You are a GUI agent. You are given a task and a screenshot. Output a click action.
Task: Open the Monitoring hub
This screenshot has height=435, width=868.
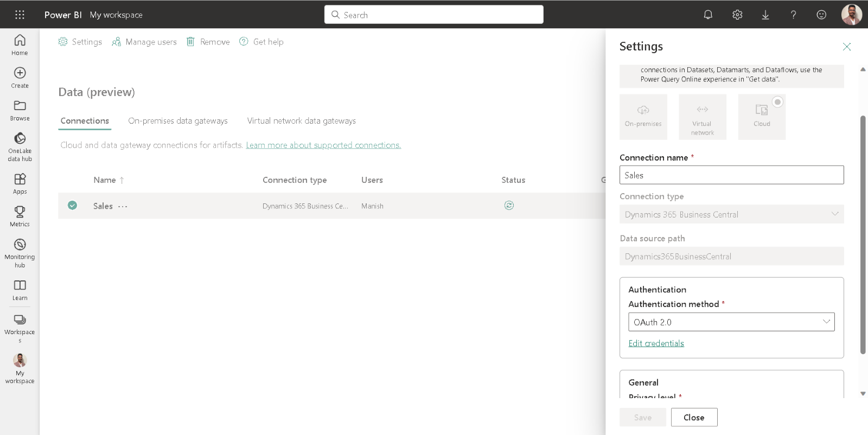pyautogui.click(x=20, y=253)
